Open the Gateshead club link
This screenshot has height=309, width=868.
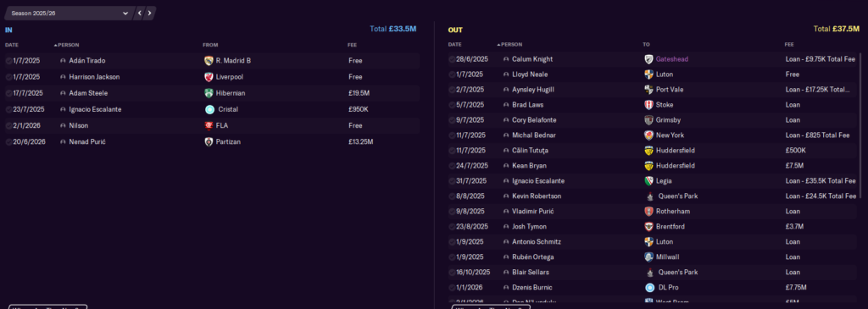672,59
